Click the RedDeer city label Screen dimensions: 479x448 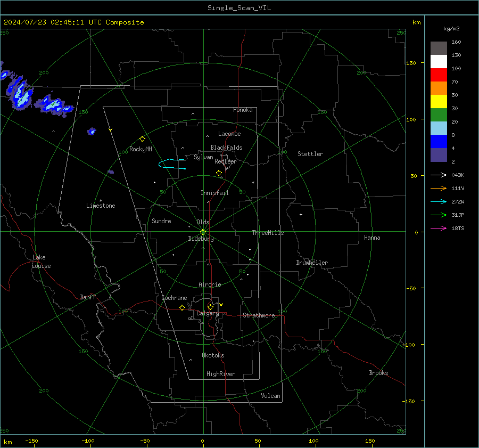click(226, 161)
